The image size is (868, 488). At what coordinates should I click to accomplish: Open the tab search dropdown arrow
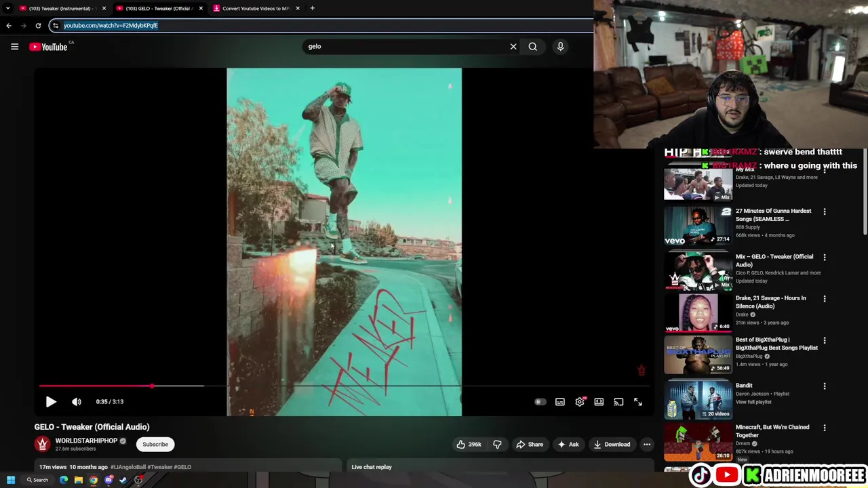pos(7,8)
